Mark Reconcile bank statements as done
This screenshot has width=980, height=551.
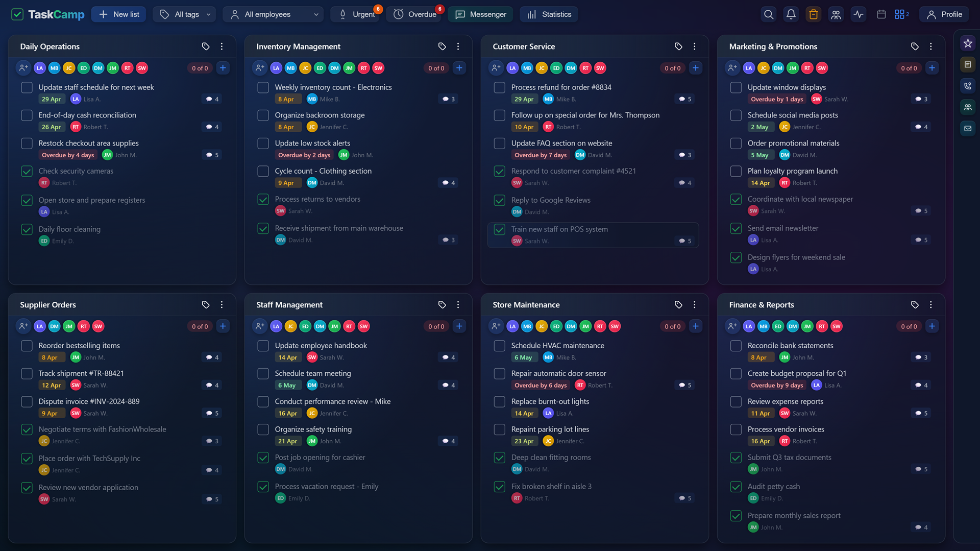tap(736, 346)
